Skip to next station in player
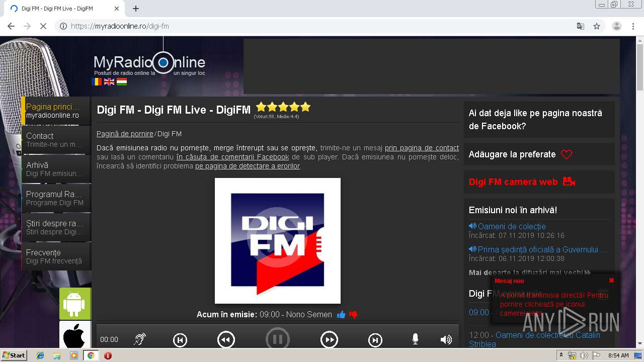644x362 pixels. click(375, 340)
